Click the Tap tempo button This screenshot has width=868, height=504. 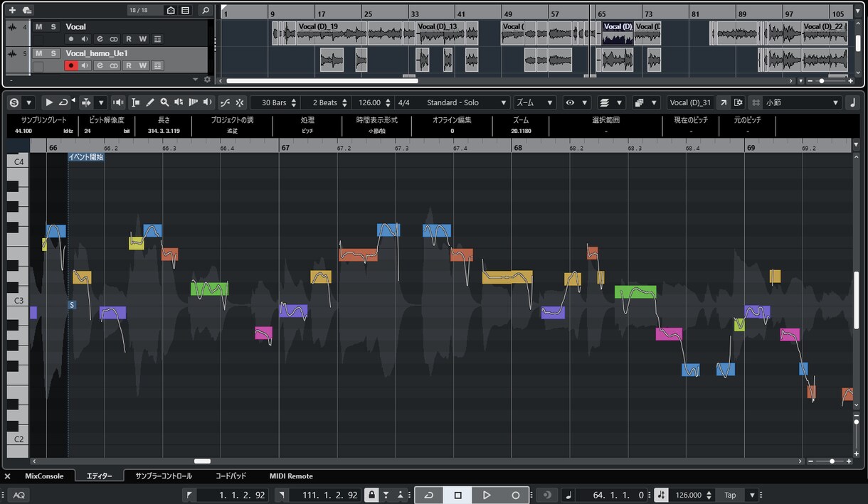[x=731, y=495]
